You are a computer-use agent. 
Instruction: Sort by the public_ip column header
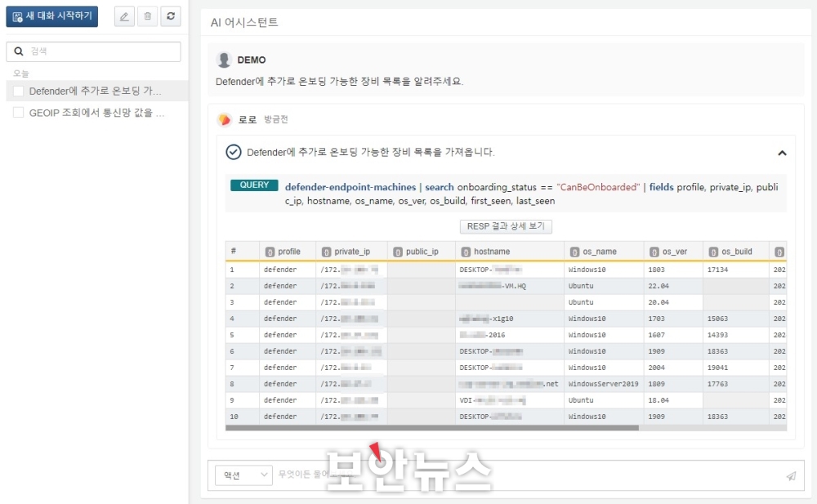(422, 252)
